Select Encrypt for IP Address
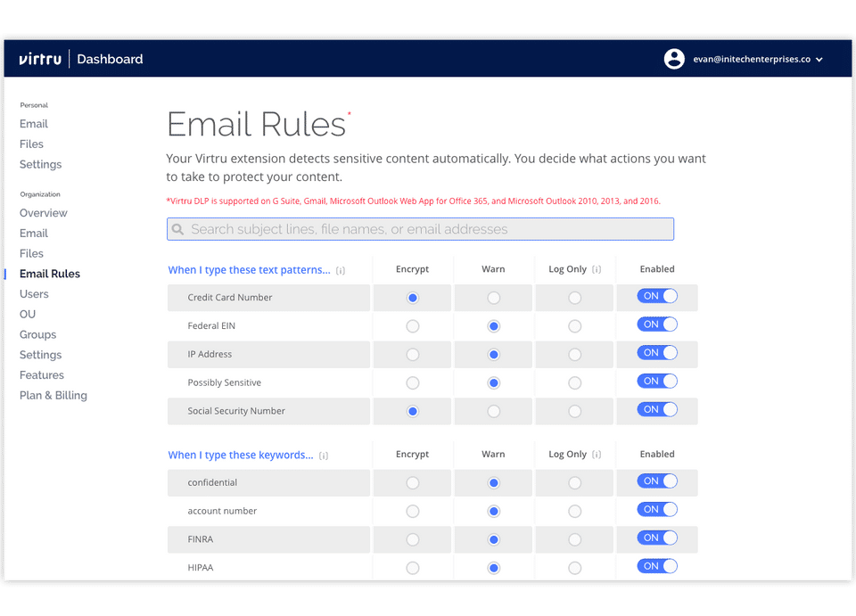 413,355
